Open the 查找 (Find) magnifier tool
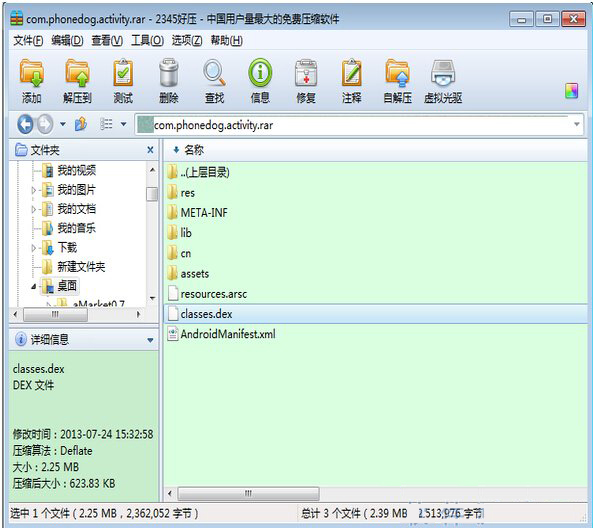Screen dimensions: 593x532 pyautogui.click(x=214, y=81)
